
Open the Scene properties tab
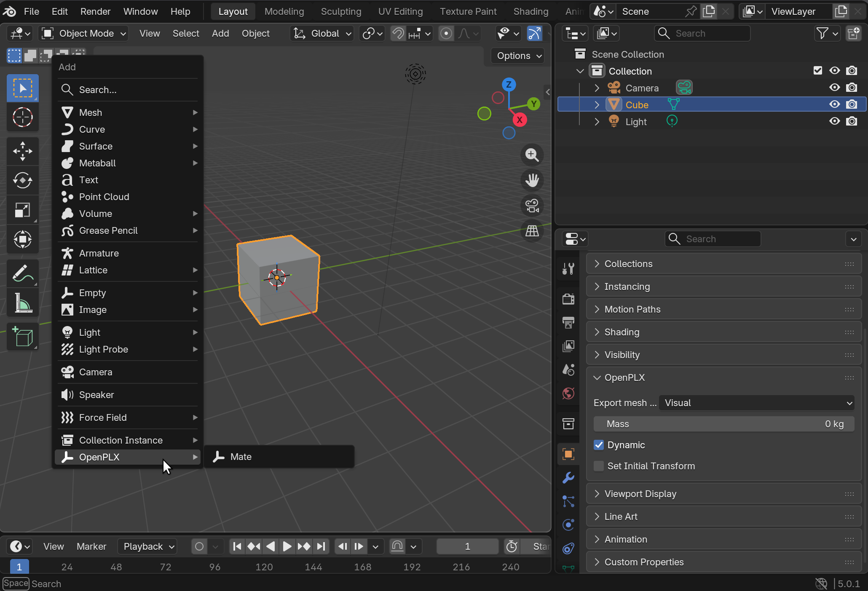point(568,370)
